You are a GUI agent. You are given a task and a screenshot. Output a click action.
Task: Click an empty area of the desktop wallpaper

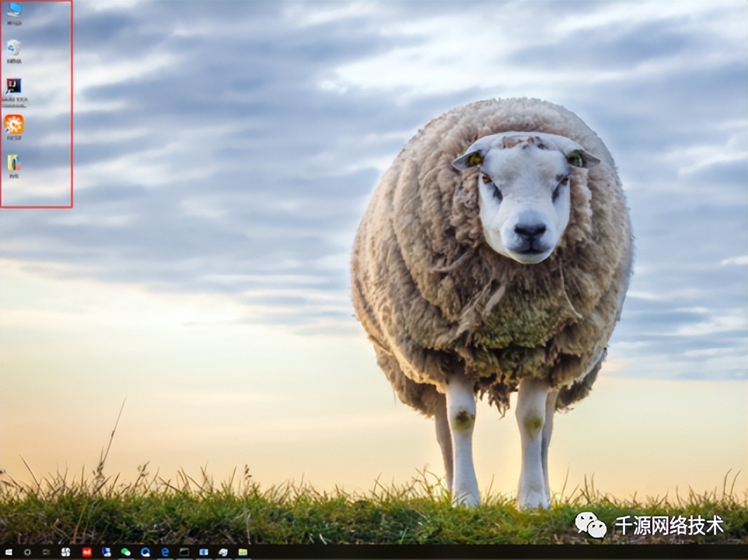click(280, 280)
